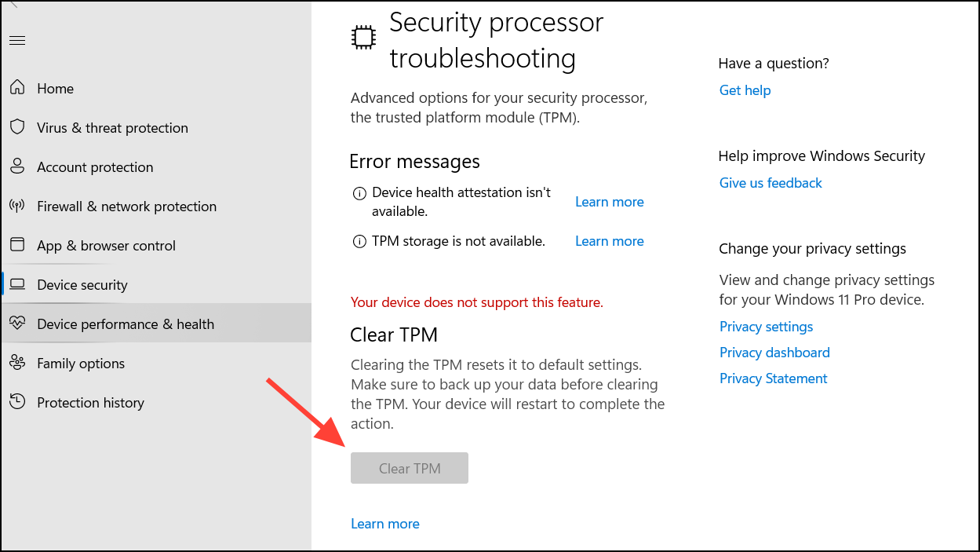Select the Virus & threat protection shield icon

tap(17, 127)
